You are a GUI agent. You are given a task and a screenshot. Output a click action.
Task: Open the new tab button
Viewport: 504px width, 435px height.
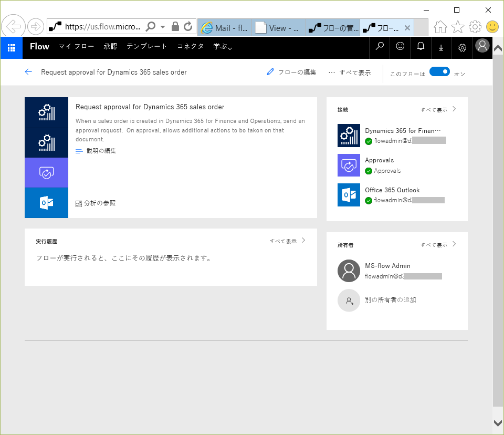pyautogui.click(x=421, y=28)
